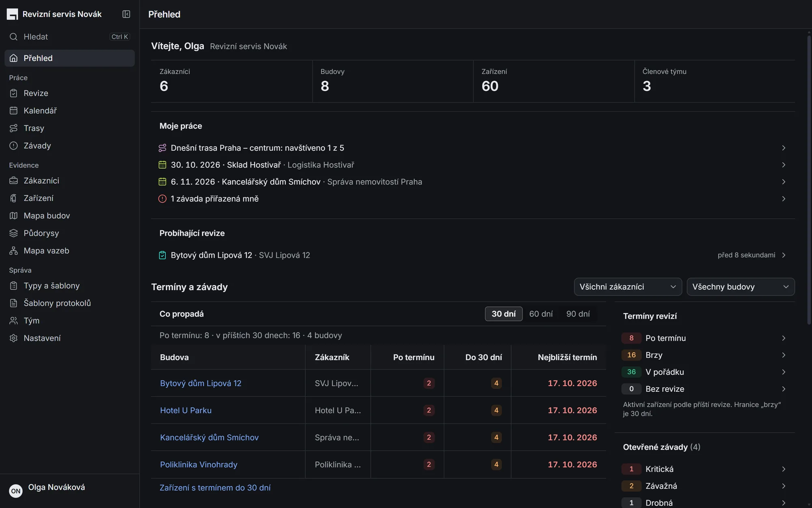
Task: Switch range to 60 dní
Action: point(541,314)
